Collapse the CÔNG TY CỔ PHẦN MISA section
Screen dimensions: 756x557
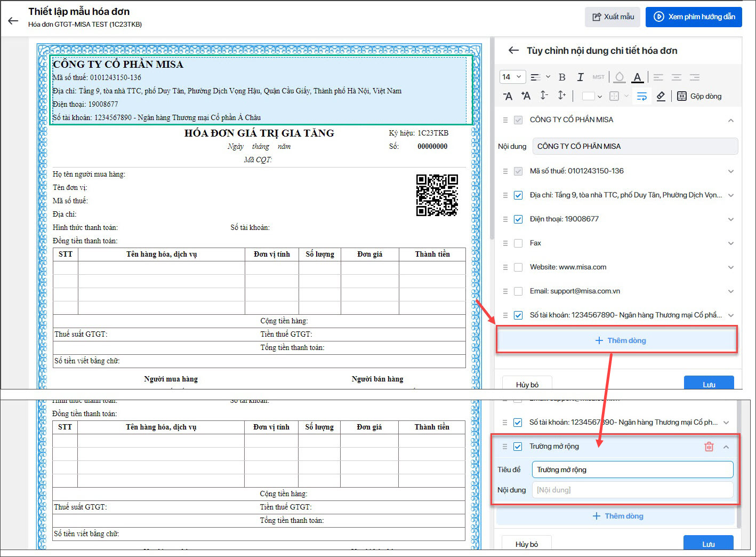coord(730,120)
